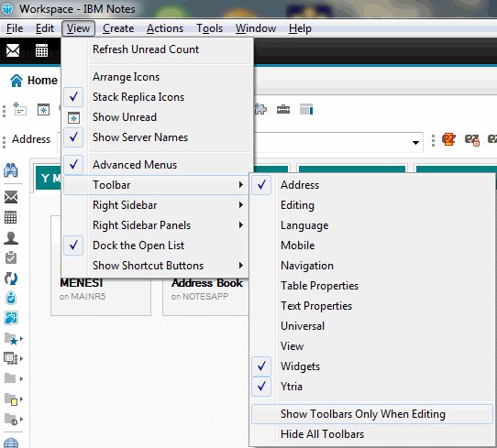Image resolution: width=497 pixels, height=448 pixels.
Task: Uncheck the Widgets toolbar
Action: click(372, 366)
